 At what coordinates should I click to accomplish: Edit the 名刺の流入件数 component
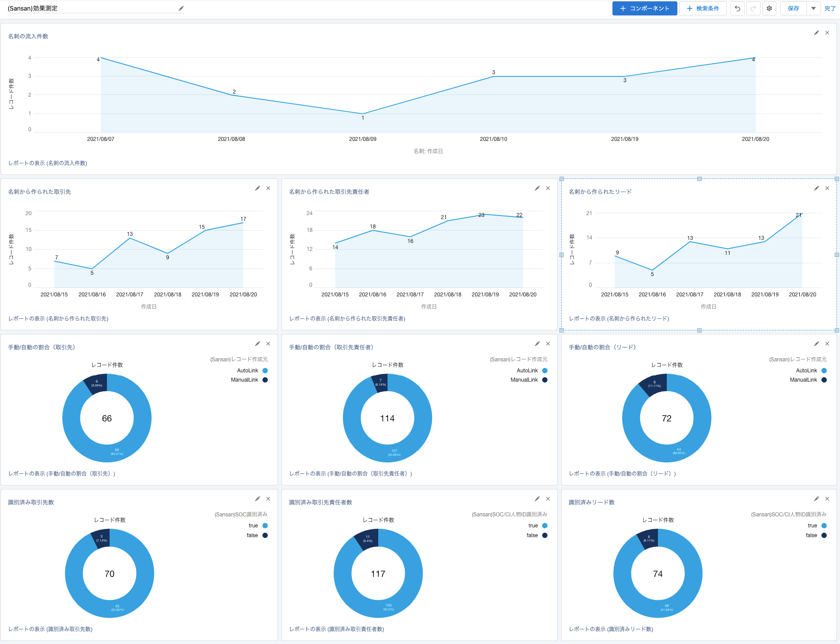coord(817,33)
